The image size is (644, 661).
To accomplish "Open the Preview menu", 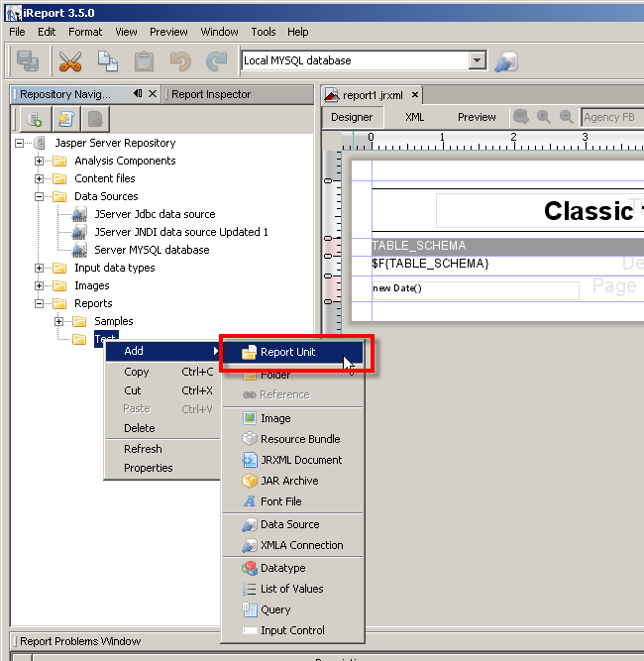I will click(168, 32).
